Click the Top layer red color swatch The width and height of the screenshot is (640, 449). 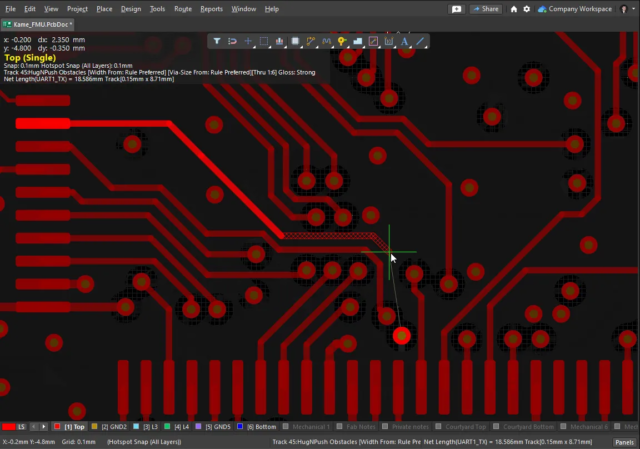[x=57, y=427]
